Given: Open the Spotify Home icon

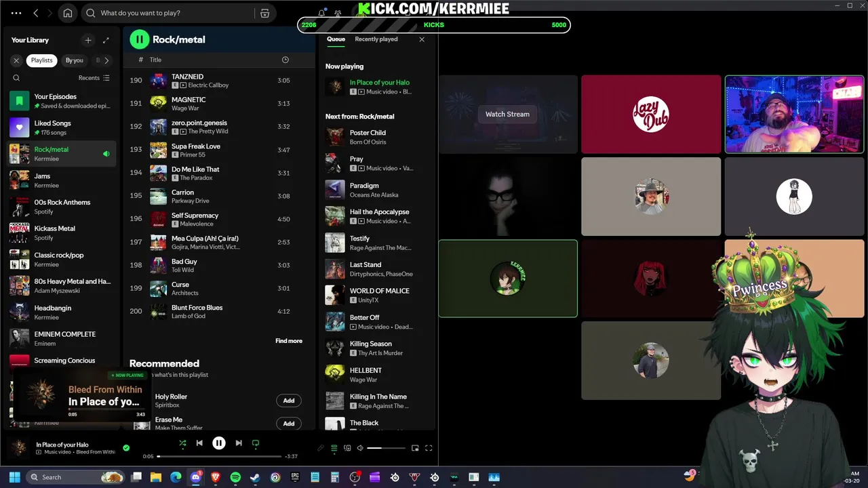Looking at the screenshot, I should click(67, 13).
